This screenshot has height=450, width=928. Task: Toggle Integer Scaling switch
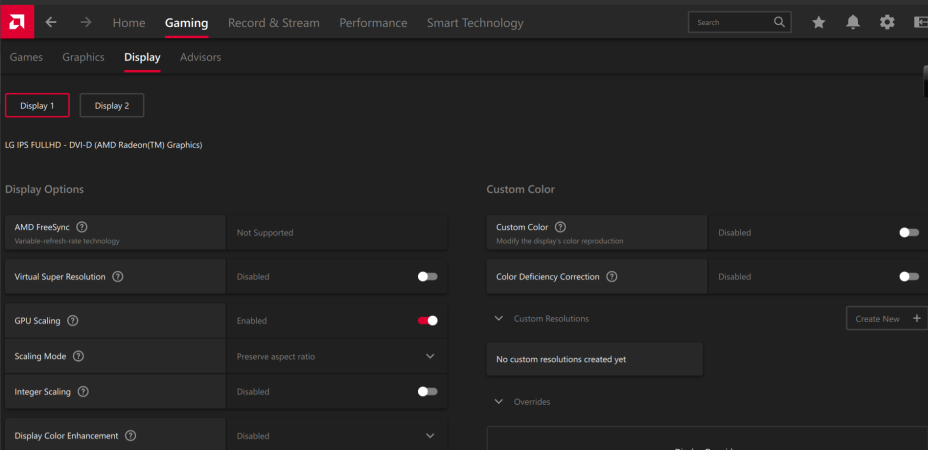[427, 391]
